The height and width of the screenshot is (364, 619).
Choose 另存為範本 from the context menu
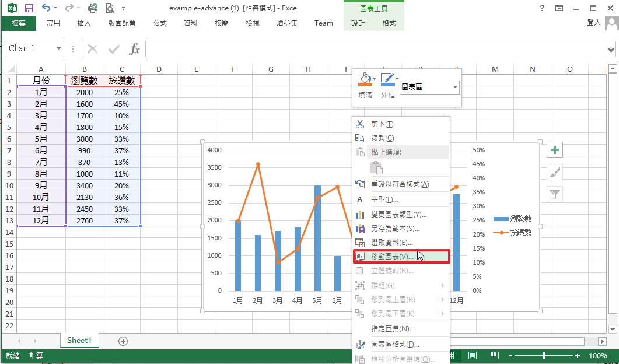click(401, 229)
